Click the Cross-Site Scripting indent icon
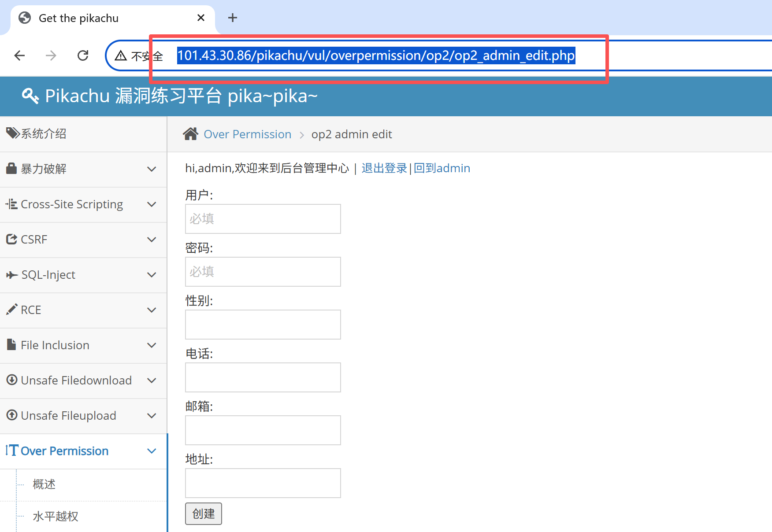 11,204
